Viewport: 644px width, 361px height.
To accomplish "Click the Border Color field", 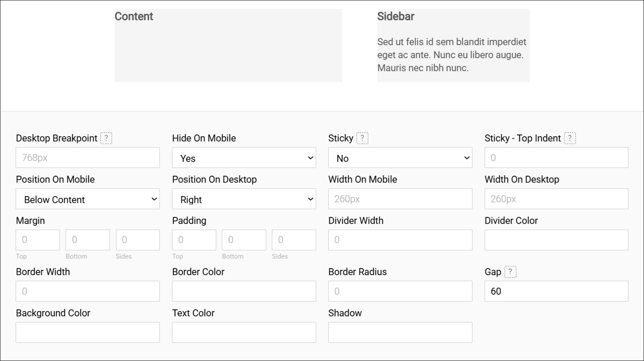I will (244, 291).
